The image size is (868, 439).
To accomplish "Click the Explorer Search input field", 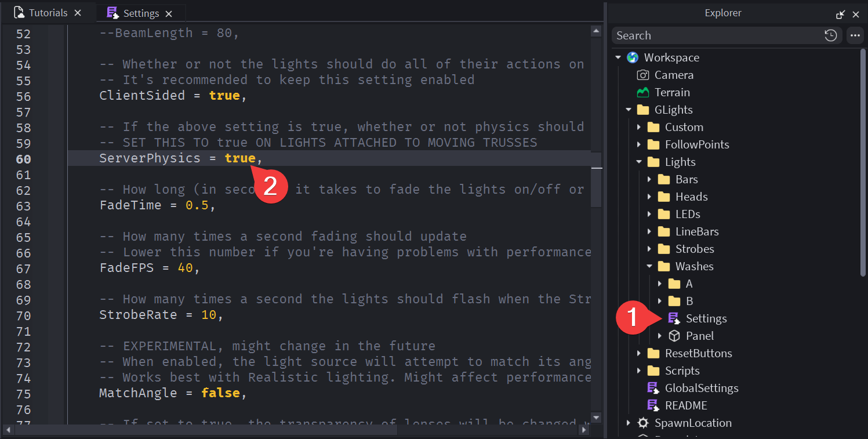I will pos(716,35).
